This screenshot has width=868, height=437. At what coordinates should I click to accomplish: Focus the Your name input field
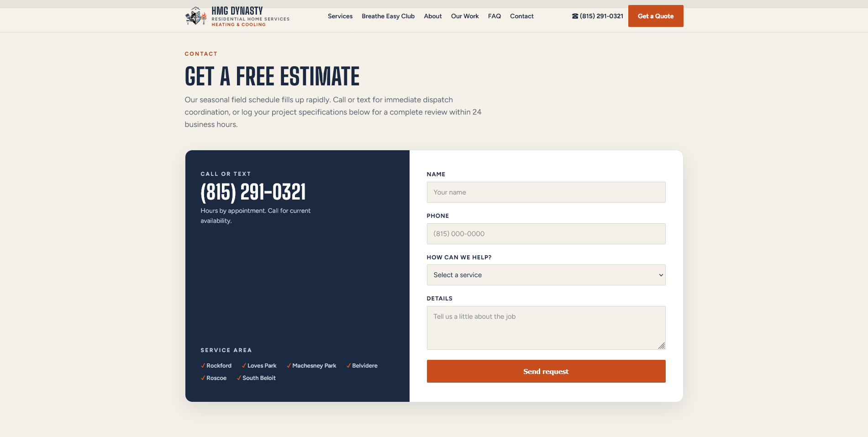[x=546, y=192]
